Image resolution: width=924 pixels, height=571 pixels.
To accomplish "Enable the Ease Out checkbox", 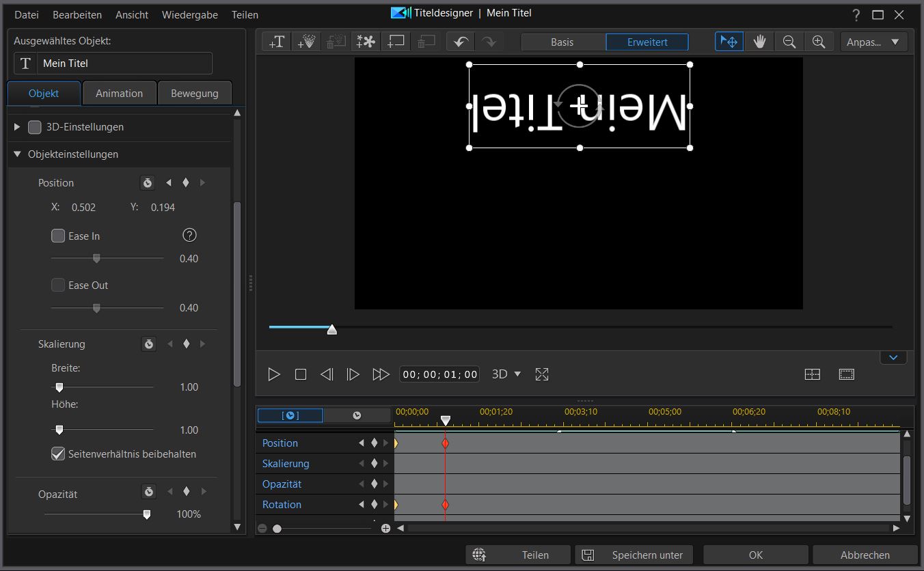I will [58, 285].
